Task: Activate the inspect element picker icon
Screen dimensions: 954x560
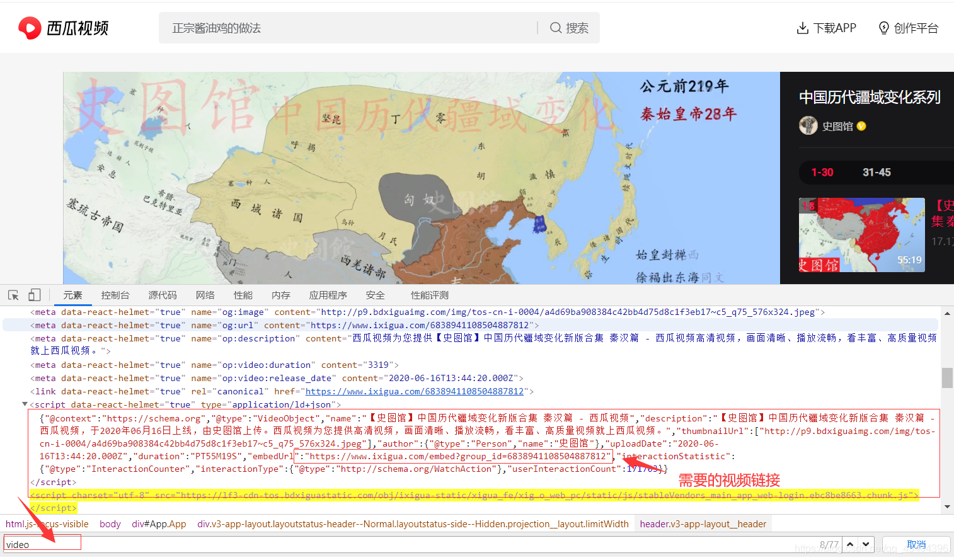Action: click(x=13, y=295)
